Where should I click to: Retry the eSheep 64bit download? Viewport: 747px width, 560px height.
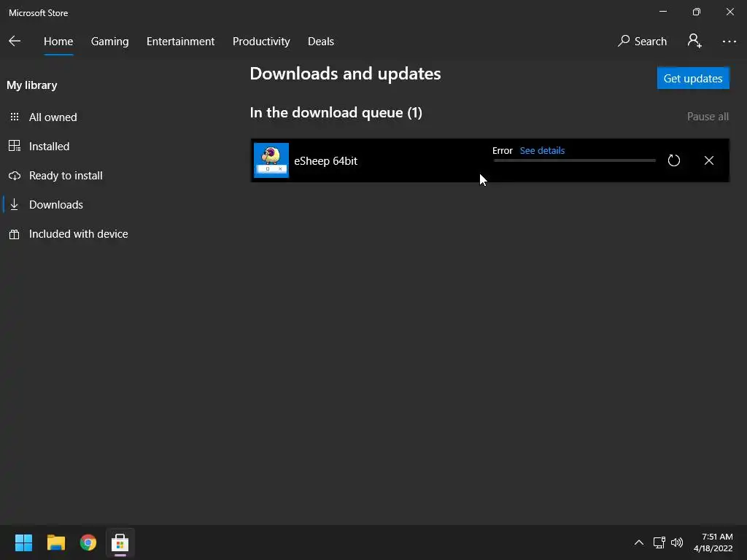(x=673, y=160)
